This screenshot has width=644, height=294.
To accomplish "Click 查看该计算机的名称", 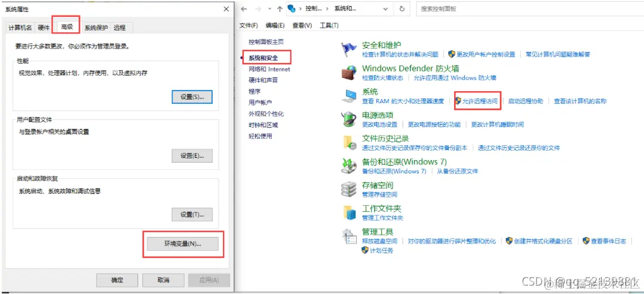I will point(580,101).
